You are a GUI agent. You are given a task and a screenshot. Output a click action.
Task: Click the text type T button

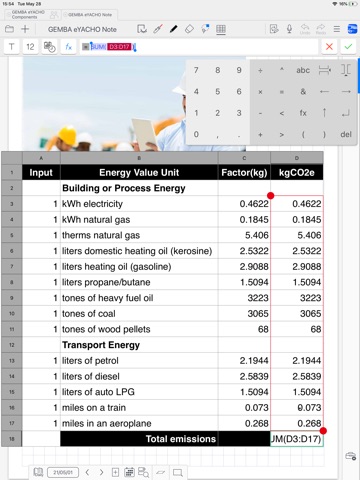click(11, 47)
